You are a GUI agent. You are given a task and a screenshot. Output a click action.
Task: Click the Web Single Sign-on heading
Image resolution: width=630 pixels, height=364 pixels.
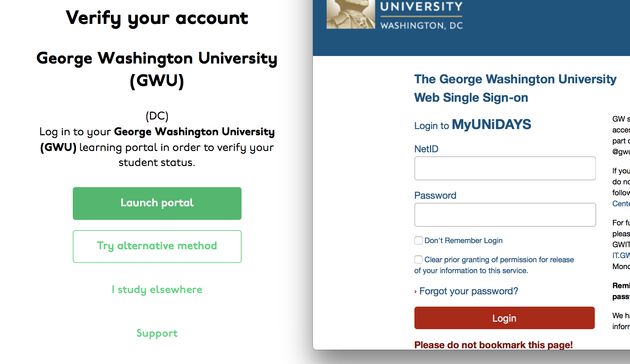coord(471,98)
